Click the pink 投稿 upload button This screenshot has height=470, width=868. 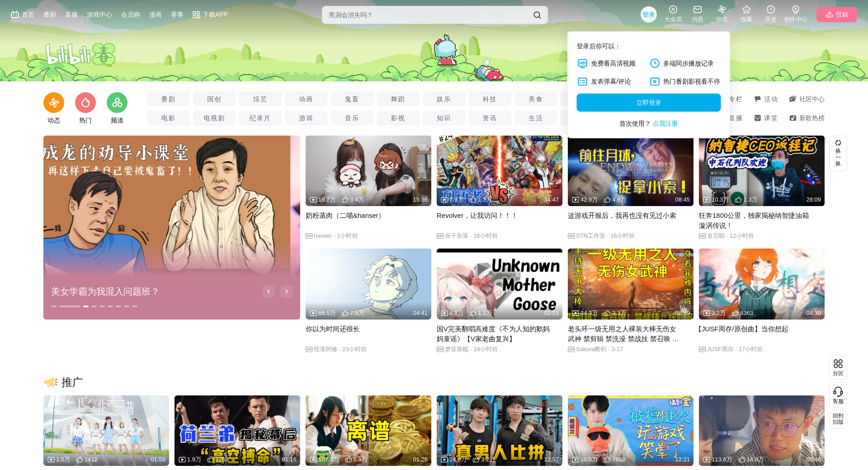837,14
